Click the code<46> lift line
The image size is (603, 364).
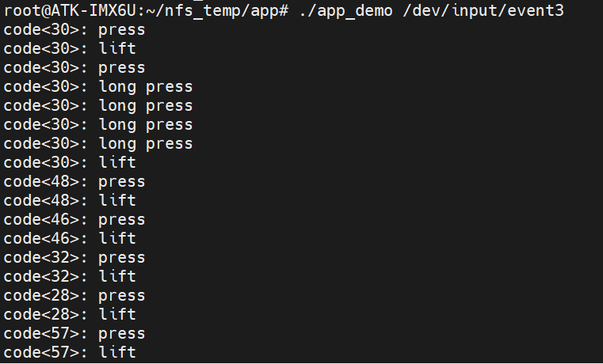click(70, 239)
